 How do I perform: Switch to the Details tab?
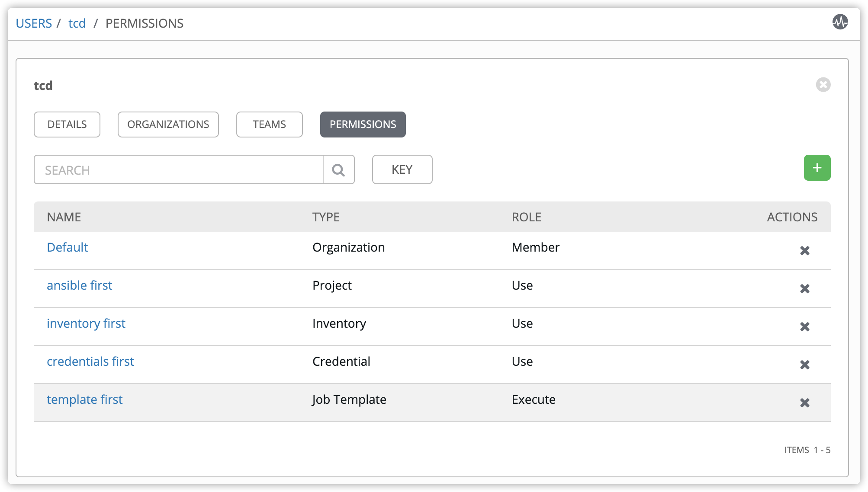(67, 125)
